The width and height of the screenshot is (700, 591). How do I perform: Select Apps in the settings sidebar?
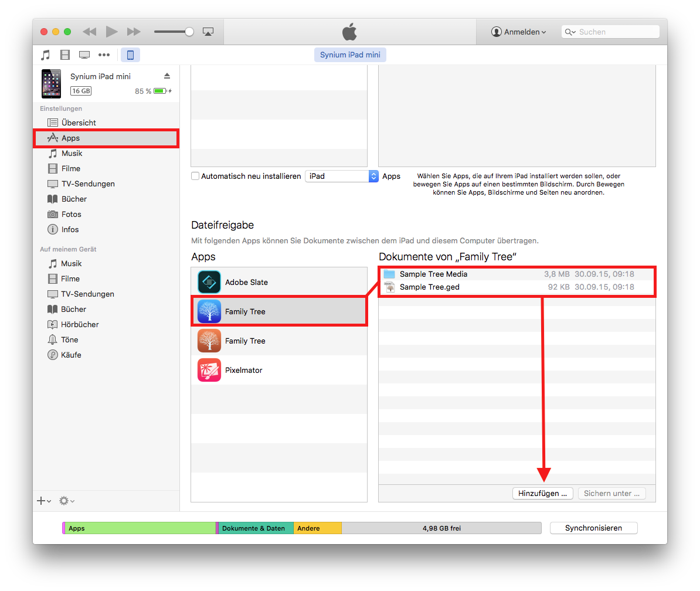click(x=106, y=138)
